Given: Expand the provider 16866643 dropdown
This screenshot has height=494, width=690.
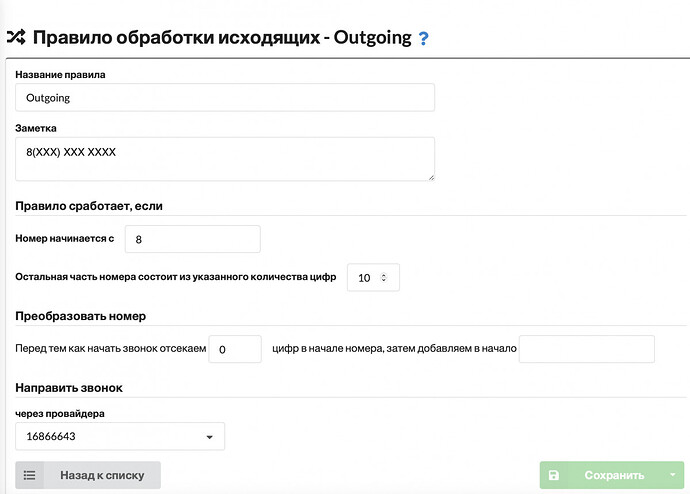Looking at the screenshot, I should coord(120,436).
